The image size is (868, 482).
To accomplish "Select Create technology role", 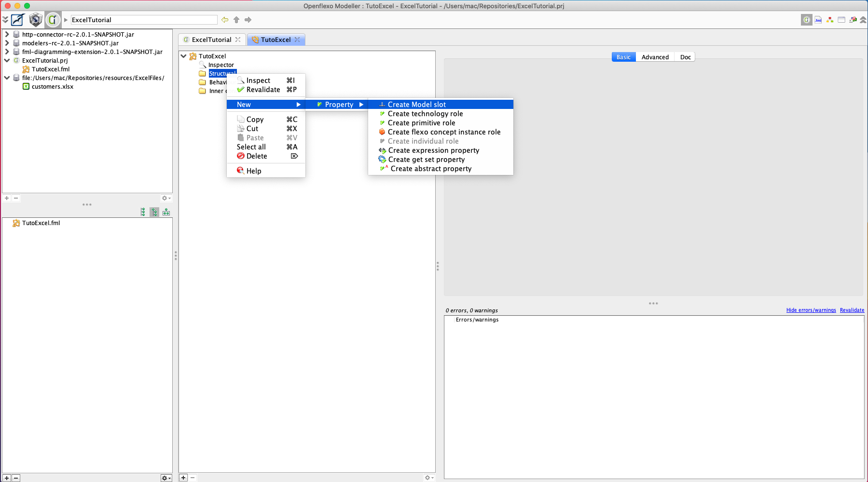I will [x=441, y=114].
